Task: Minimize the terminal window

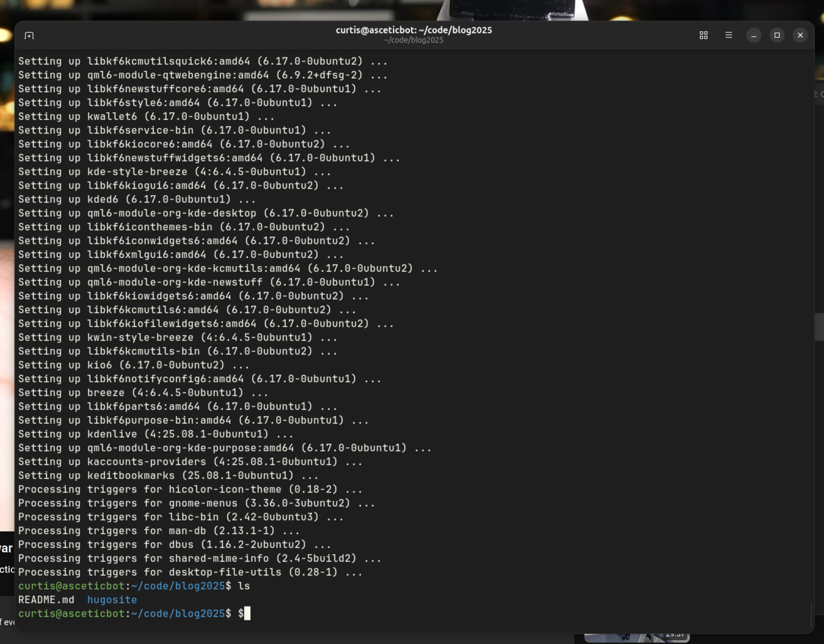Action: coord(754,36)
